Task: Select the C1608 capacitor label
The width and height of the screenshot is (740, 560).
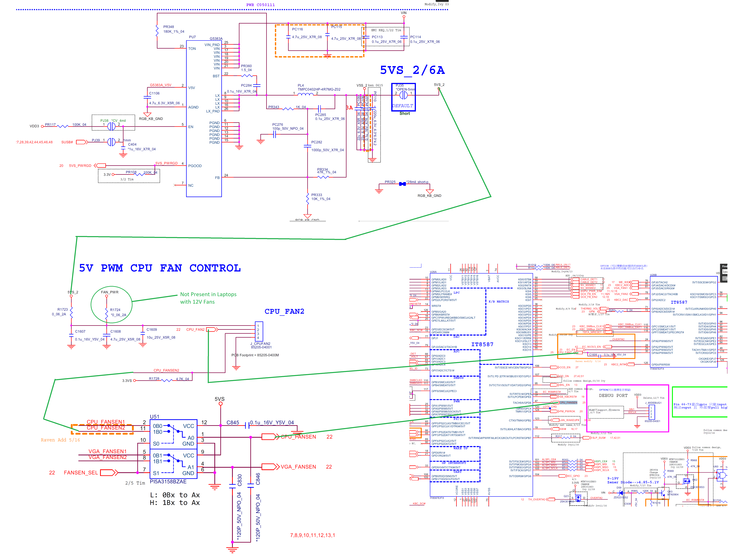Action: (x=116, y=331)
